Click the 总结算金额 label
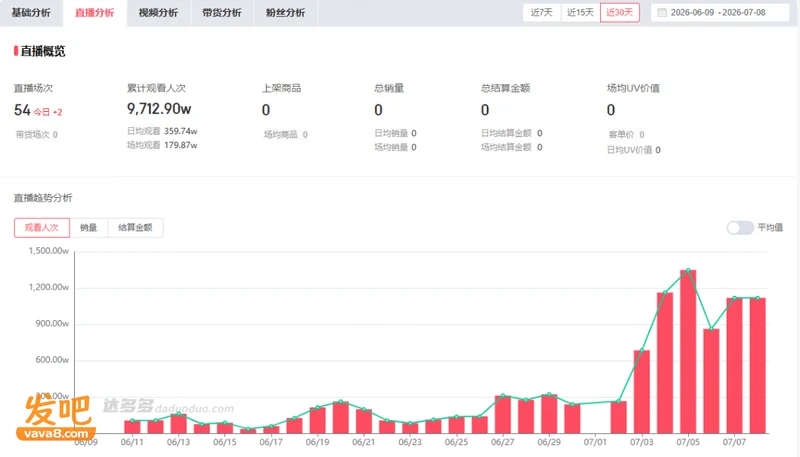This screenshot has width=800, height=457. pos(505,88)
